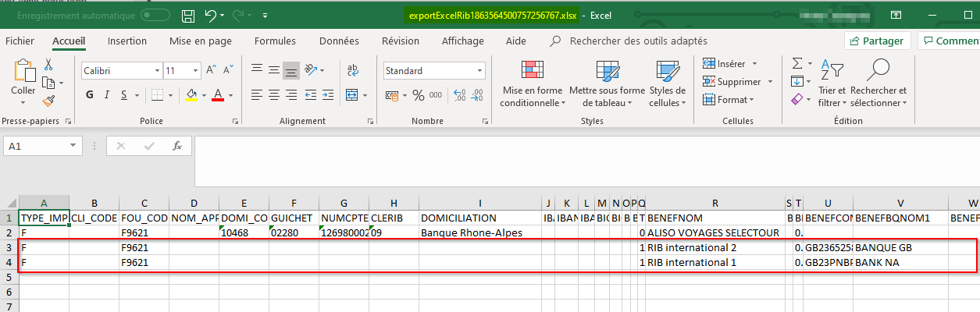The height and width of the screenshot is (312, 980).
Task: Click the Undo arrow icon
Action: 209,15
